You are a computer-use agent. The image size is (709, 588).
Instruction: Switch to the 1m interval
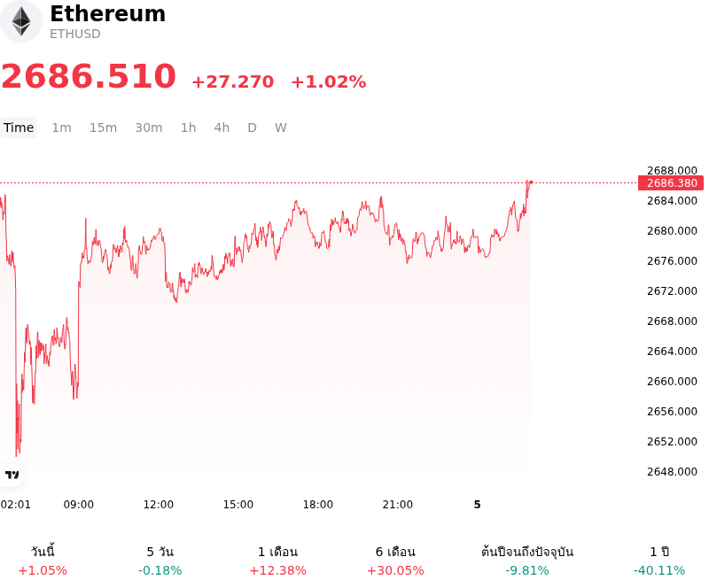click(x=61, y=128)
